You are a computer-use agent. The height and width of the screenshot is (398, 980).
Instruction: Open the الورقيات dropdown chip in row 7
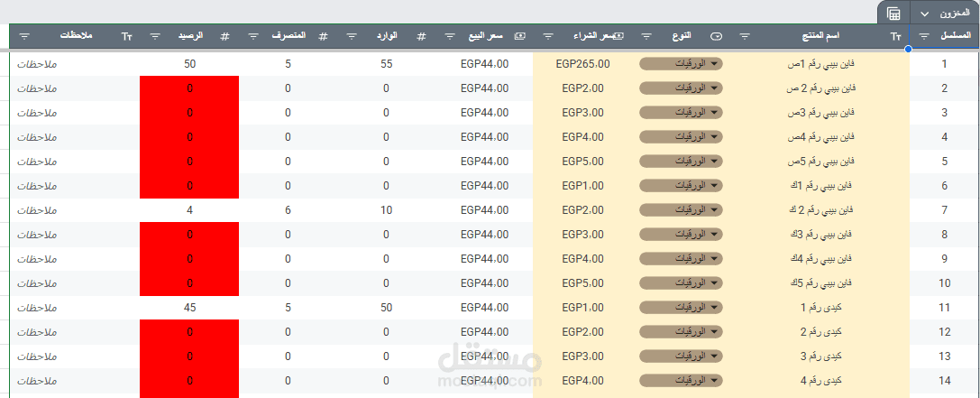point(682,210)
